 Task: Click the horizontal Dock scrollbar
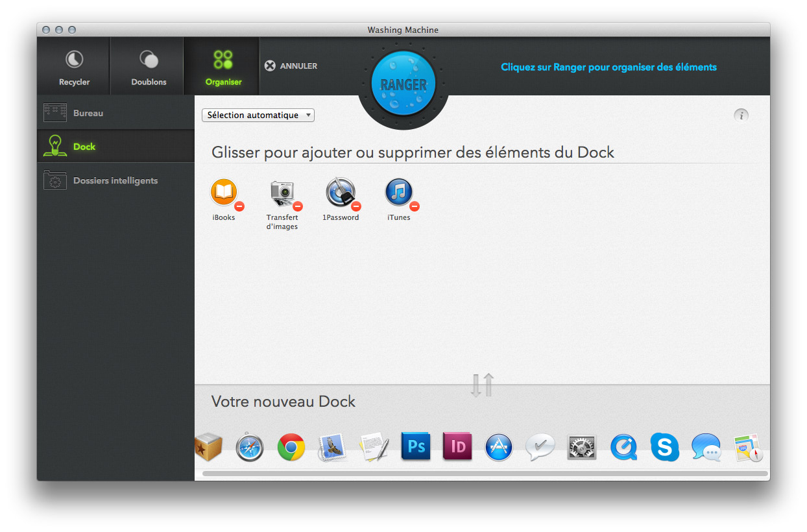[x=485, y=474]
